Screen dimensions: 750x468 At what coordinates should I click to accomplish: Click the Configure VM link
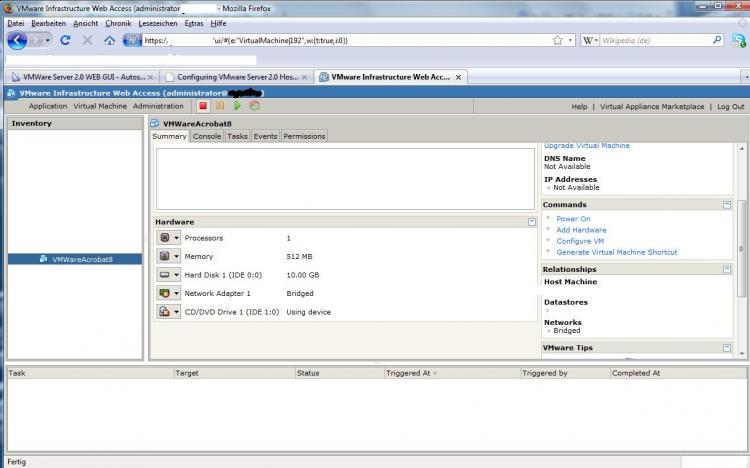click(580, 241)
